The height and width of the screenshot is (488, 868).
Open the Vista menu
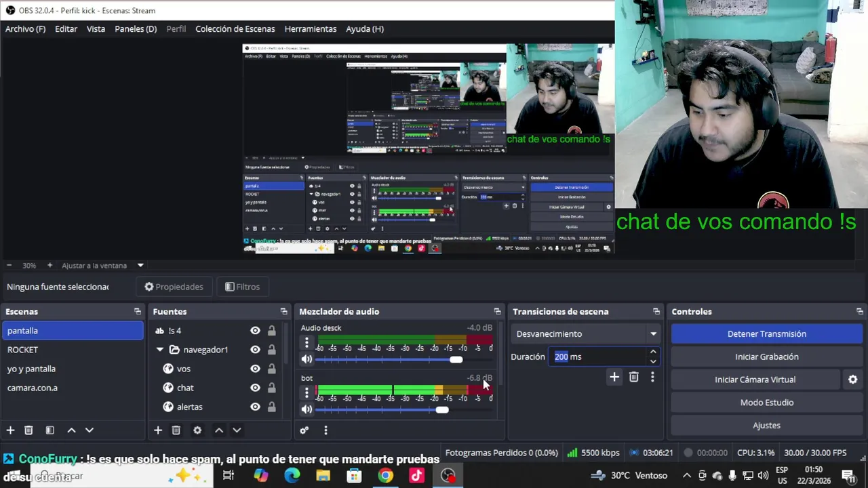click(x=96, y=29)
